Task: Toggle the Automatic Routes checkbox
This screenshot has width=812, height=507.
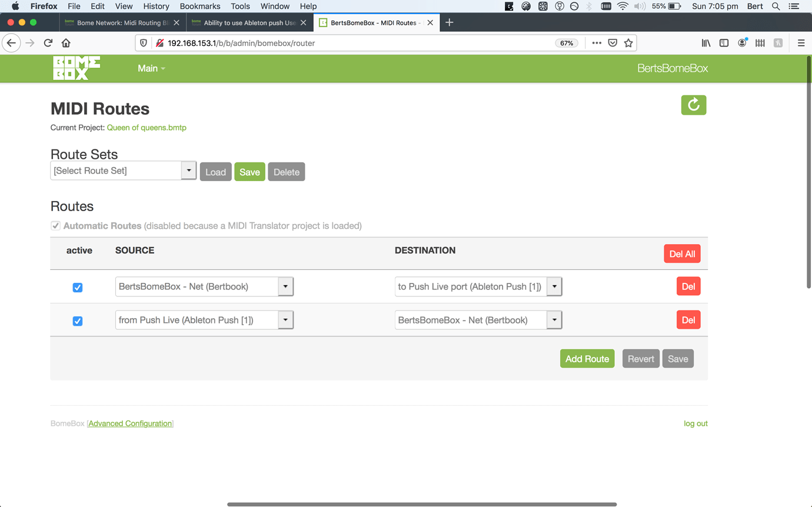Action: click(56, 226)
